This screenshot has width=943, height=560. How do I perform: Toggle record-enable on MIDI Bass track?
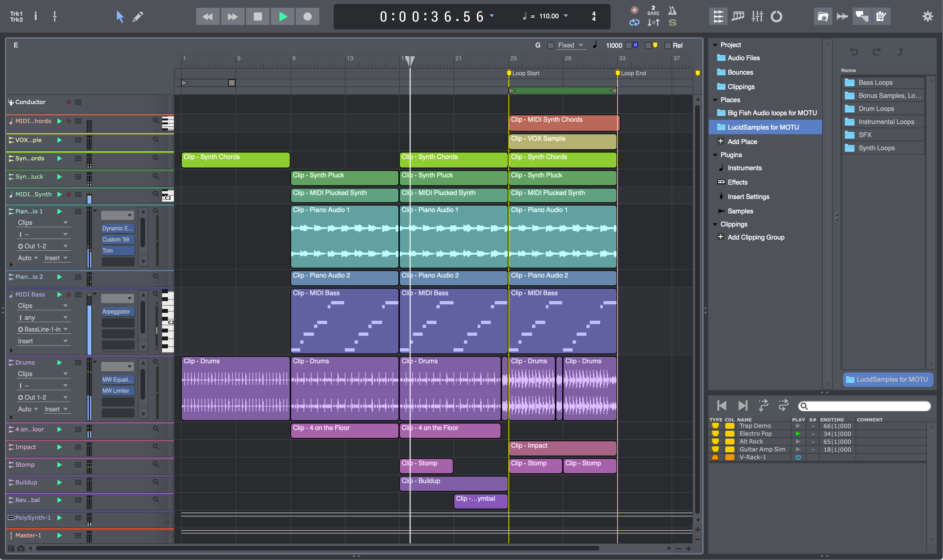pos(69,294)
